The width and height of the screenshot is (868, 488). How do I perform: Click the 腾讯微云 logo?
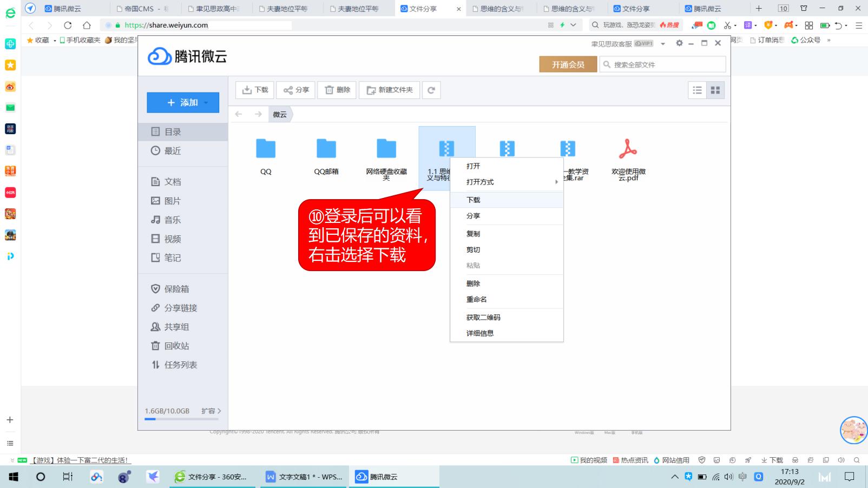coord(187,56)
